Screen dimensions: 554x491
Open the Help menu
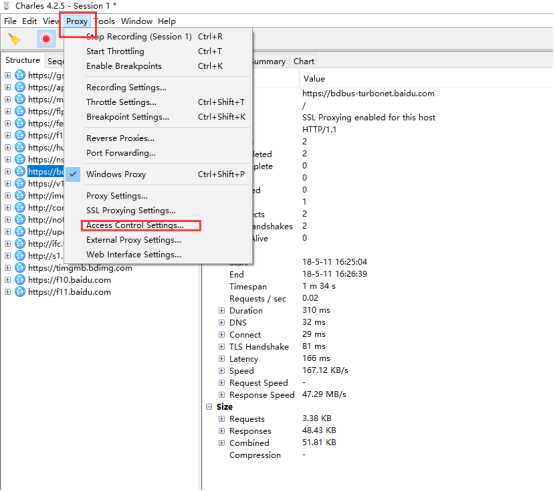pyautogui.click(x=166, y=21)
